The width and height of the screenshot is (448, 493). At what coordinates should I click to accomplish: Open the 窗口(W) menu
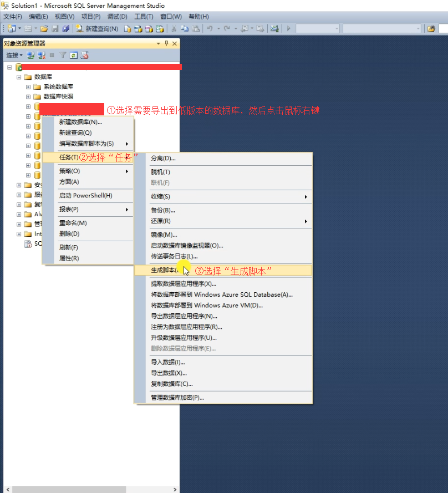click(171, 17)
